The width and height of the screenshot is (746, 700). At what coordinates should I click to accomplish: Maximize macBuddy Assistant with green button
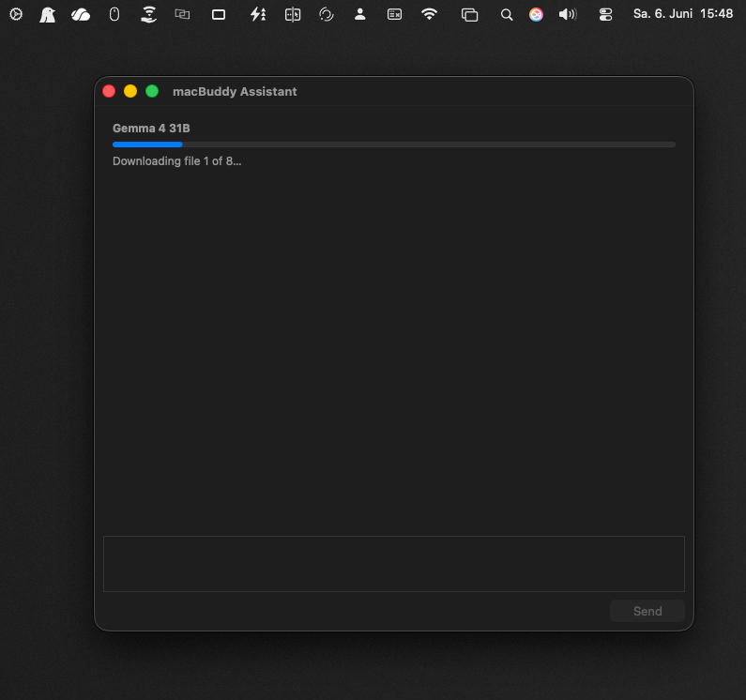click(x=152, y=91)
